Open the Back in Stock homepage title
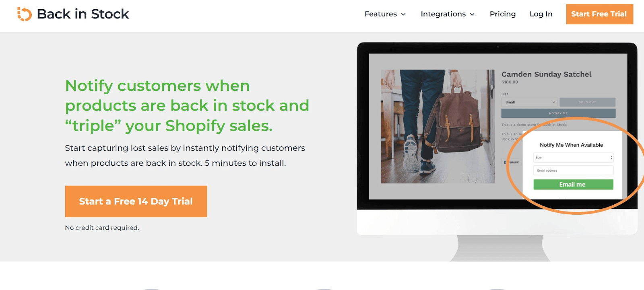Image resolution: width=644 pixels, height=290 pixels. pos(83,14)
